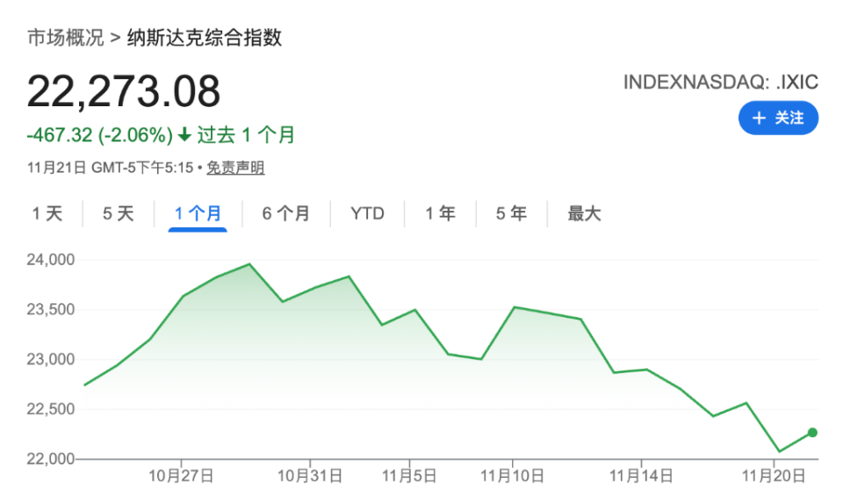Screen dimensions: 843x504
Task: Click the INDEXNASDAQ: .IXIC ticker label
Action: [x=720, y=83]
